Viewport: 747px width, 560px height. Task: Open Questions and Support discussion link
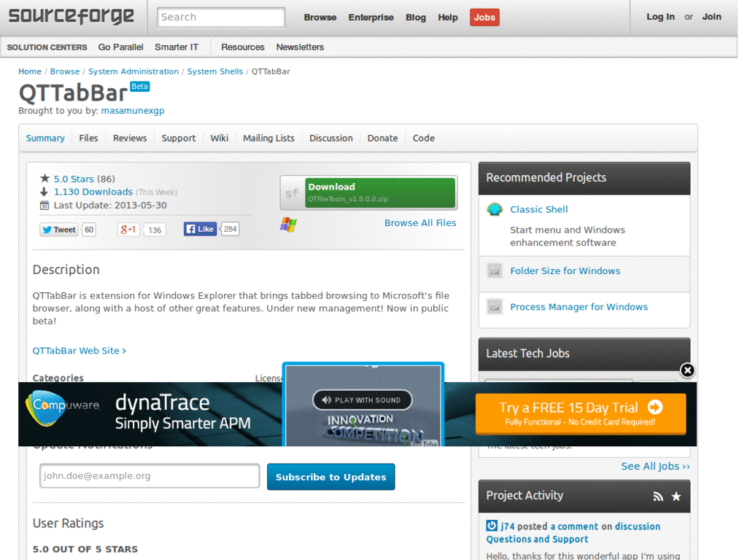click(537, 540)
